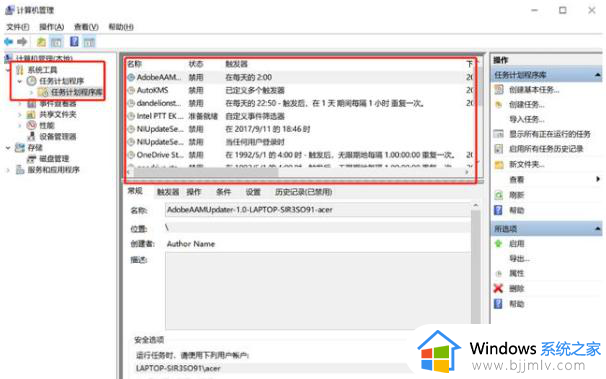This screenshot has width=606, height=379.
Task: Click 导入任务... action
Action: point(527,119)
